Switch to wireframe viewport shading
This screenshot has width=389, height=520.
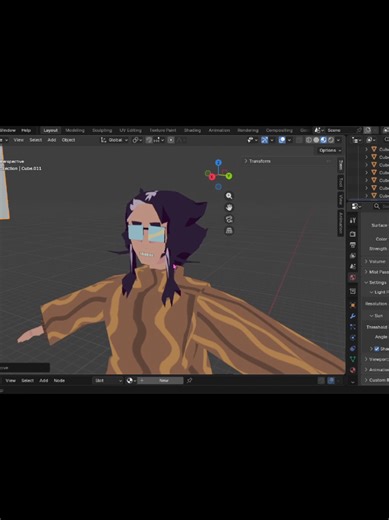pos(309,140)
